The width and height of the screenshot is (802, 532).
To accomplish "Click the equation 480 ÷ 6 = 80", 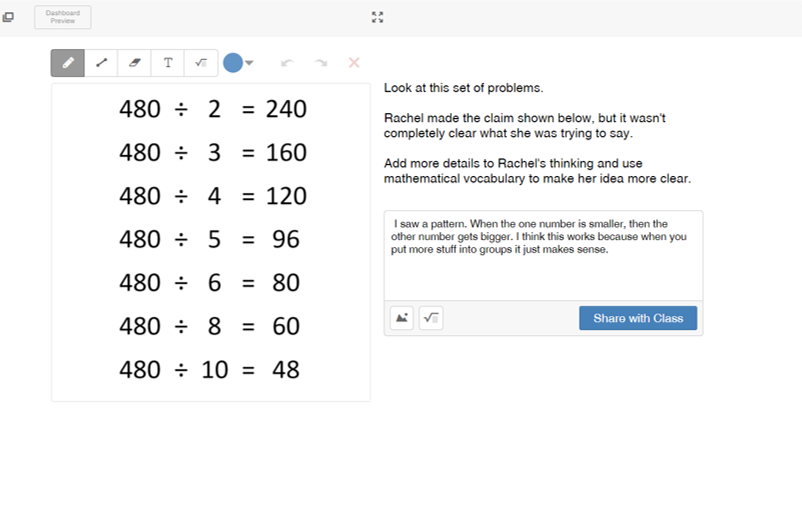I will [x=210, y=283].
